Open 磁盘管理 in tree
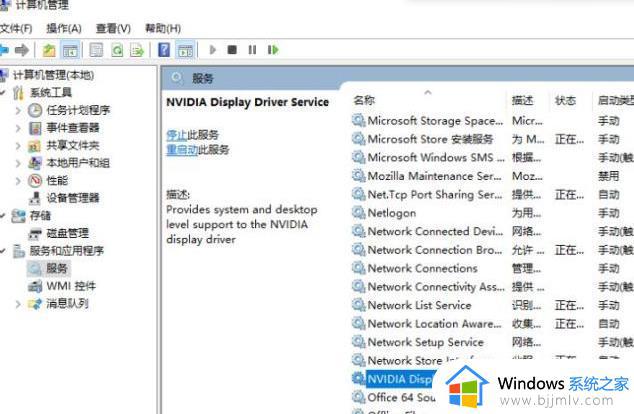The height and width of the screenshot is (414, 634). click(x=68, y=233)
